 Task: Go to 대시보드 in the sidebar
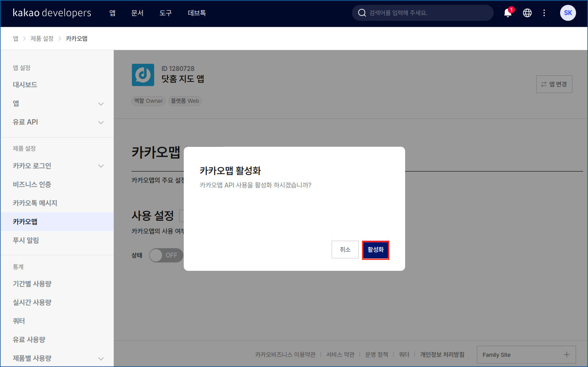click(x=25, y=85)
